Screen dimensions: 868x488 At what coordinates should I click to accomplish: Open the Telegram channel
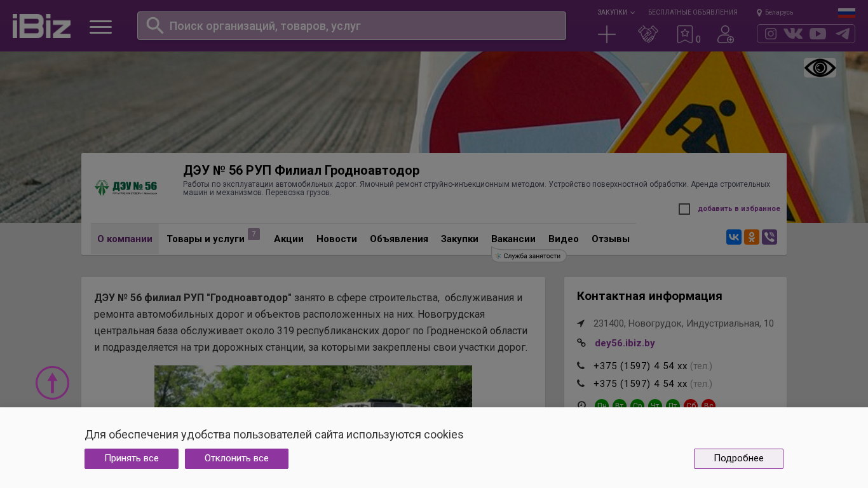click(843, 34)
